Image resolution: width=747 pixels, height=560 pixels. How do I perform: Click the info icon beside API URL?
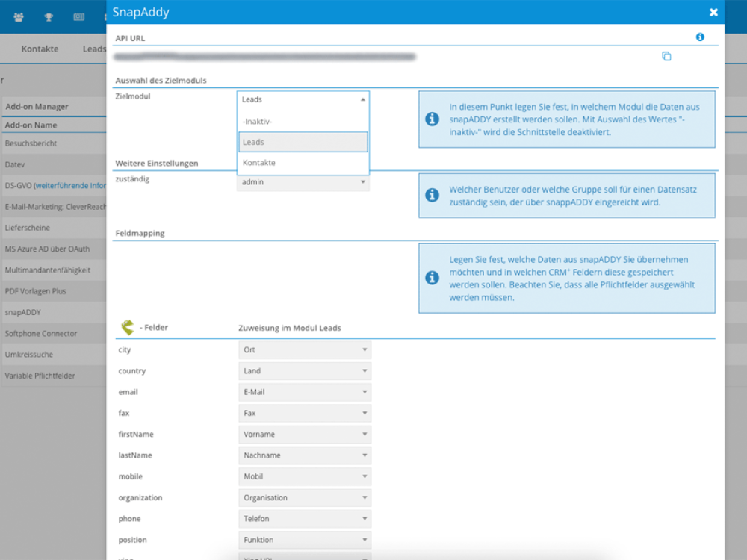700,37
